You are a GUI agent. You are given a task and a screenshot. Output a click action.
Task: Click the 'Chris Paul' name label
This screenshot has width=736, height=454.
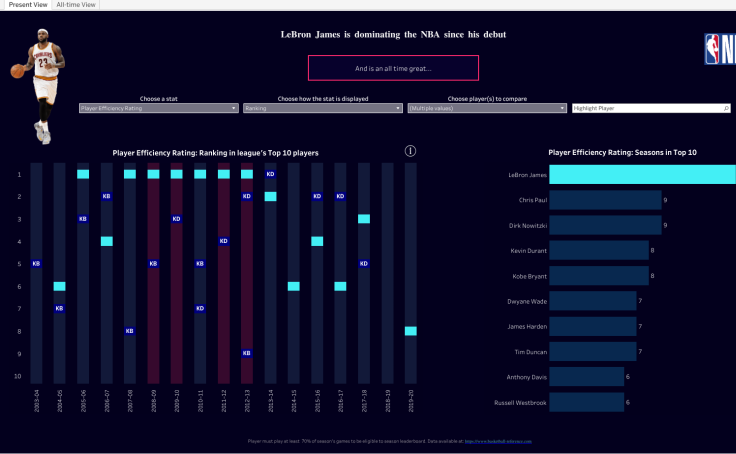point(533,200)
